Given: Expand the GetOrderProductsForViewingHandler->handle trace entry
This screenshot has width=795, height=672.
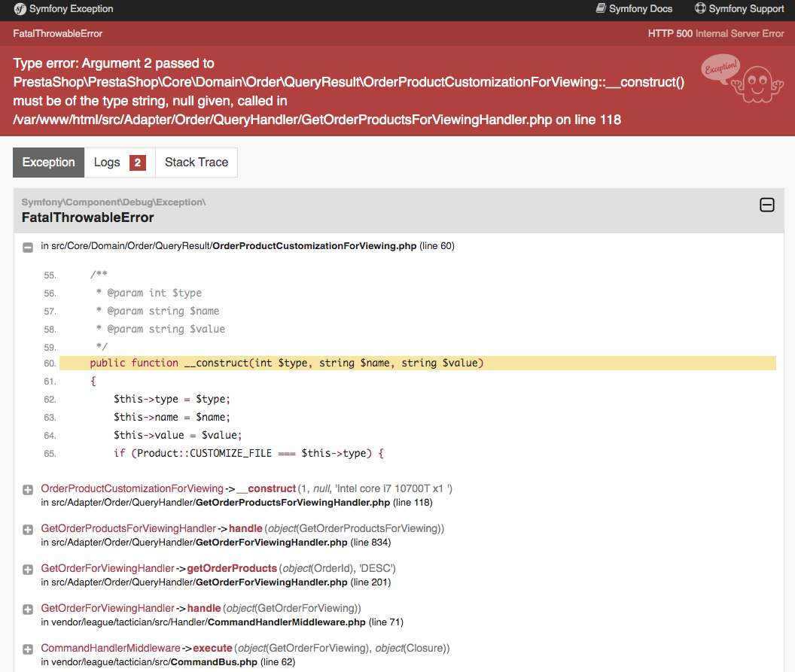Looking at the screenshot, I should (x=28, y=530).
